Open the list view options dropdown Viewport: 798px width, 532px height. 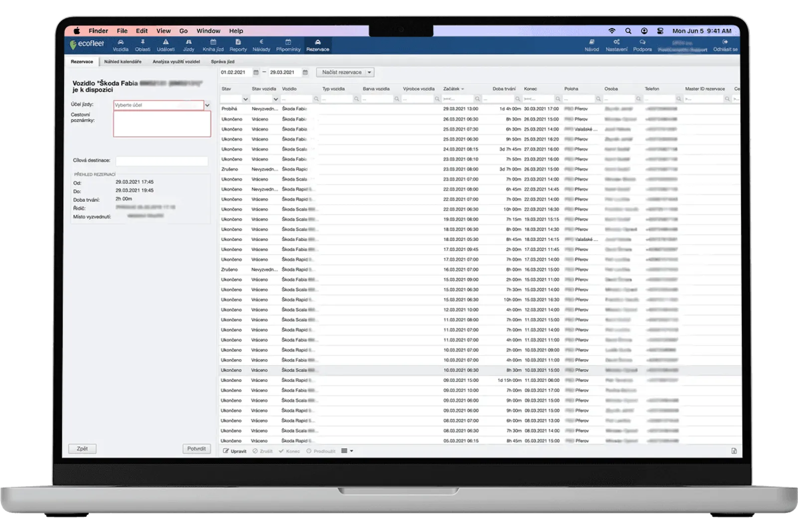point(347,451)
